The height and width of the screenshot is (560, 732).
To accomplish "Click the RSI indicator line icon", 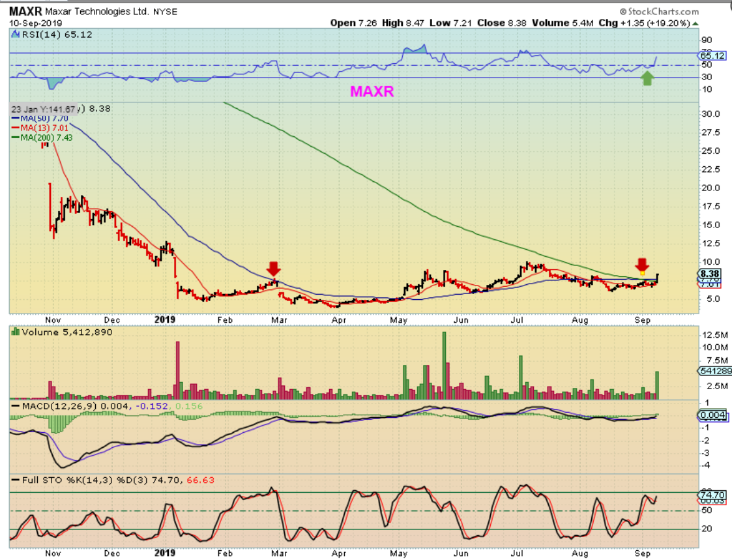I will tap(16, 34).
